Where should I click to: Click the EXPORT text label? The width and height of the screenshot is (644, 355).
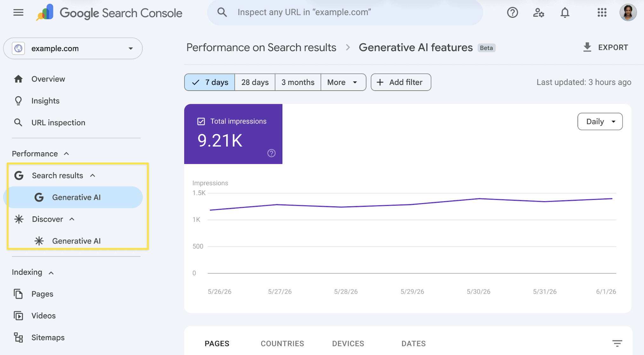(613, 48)
